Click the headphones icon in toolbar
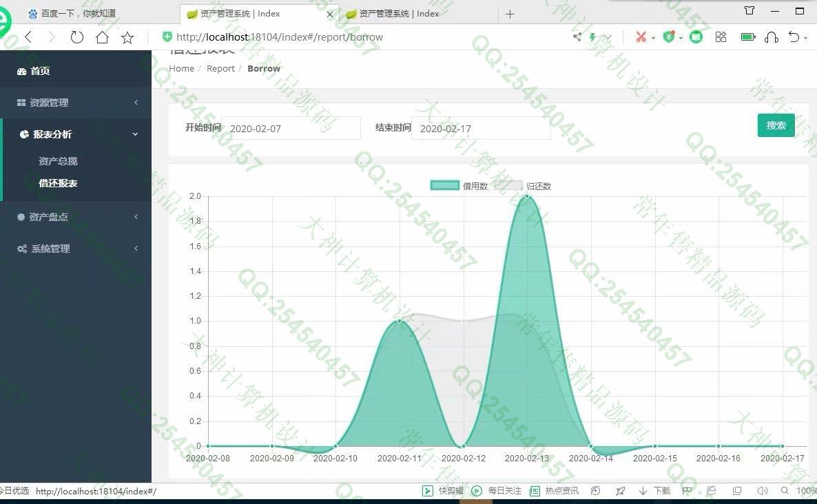The width and height of the screenshot is (817, 504). coord(771,37)
